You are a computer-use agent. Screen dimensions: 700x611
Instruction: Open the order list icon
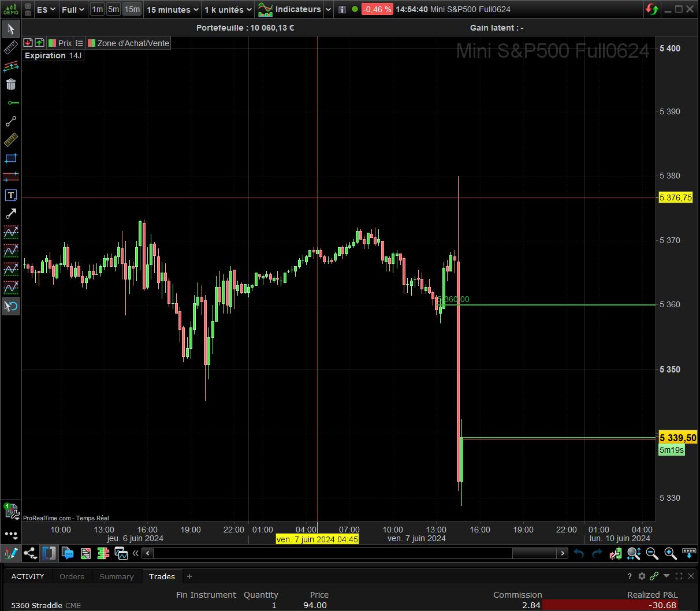(x=85, y=553)
